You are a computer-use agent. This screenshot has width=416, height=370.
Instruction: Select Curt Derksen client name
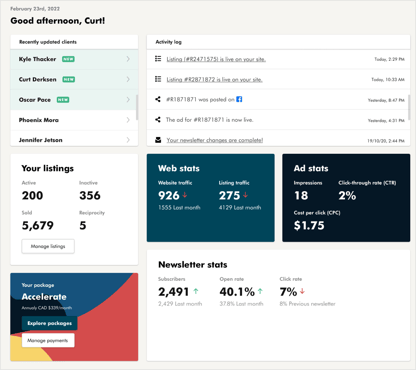[37, 79]
